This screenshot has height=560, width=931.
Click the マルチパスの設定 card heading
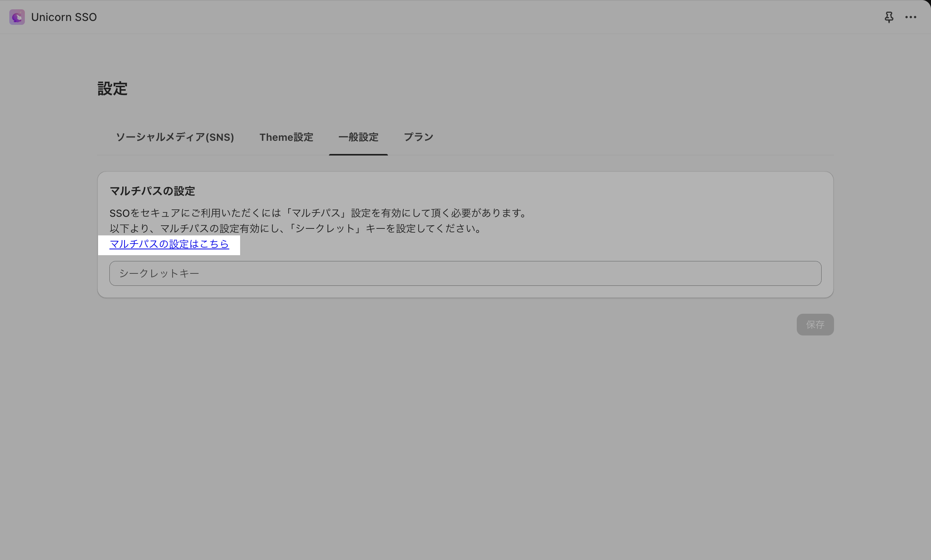152,191
